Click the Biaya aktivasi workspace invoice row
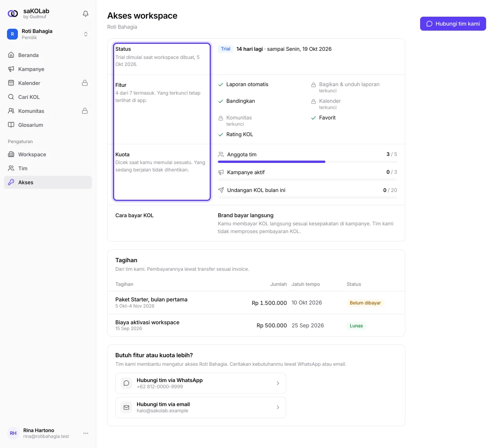497x448 pixels. coord(256,325)
